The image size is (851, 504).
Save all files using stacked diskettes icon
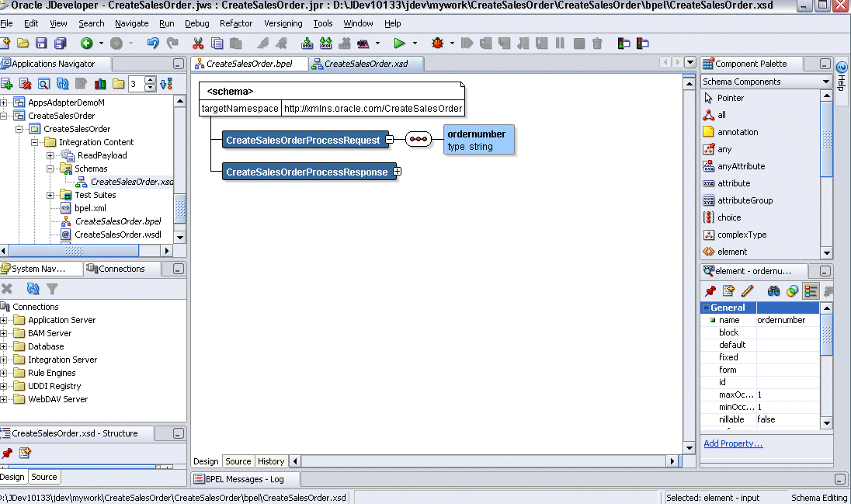(61, 43)
